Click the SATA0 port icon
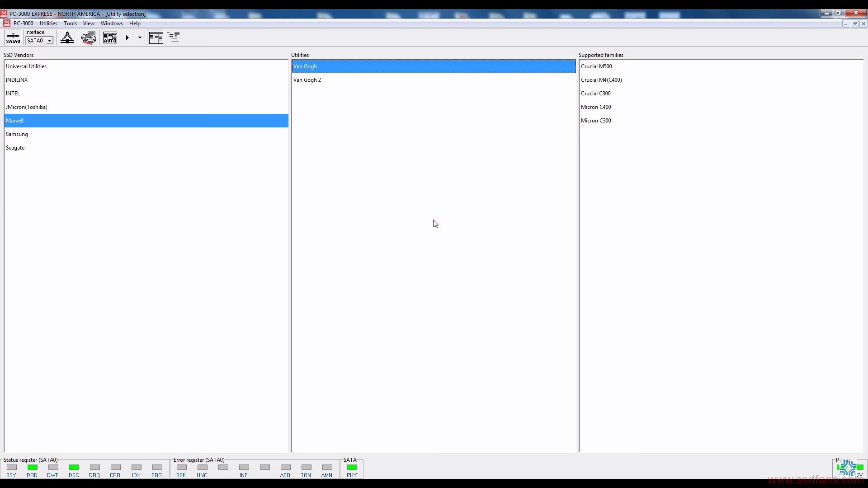Viewport: 868px width, 488px height. (13, 38)
